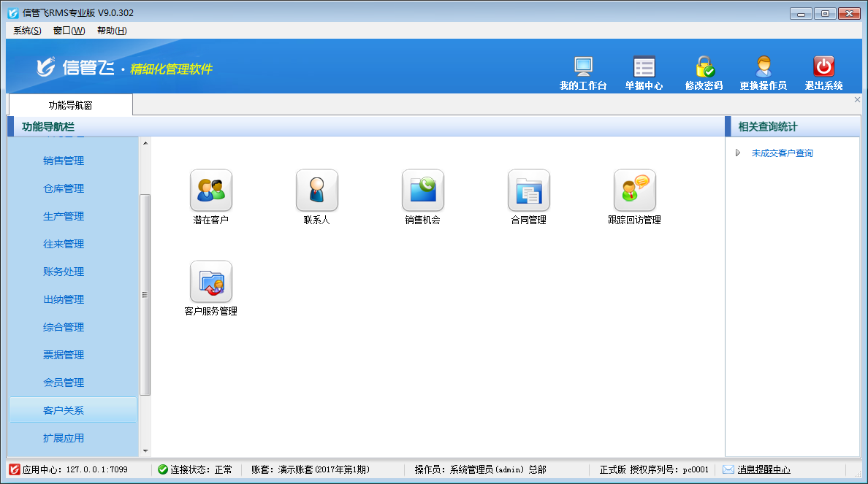Click the 修改密码 padlock icon
Image resolution: width=868 pixels, height=484 pixels.
coord(704,71)
